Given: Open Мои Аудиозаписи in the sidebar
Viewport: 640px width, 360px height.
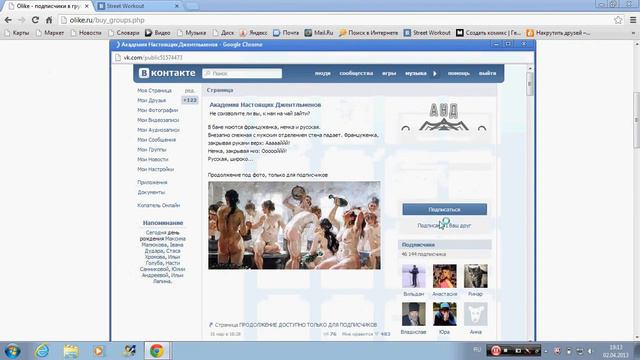Looking at the screenshot, I should coord(158,130).
